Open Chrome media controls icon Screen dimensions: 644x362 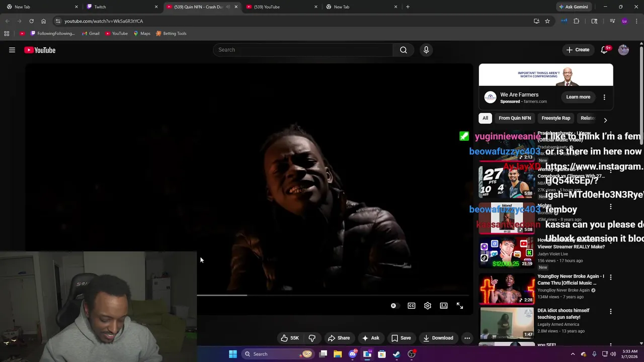point(612,21)
